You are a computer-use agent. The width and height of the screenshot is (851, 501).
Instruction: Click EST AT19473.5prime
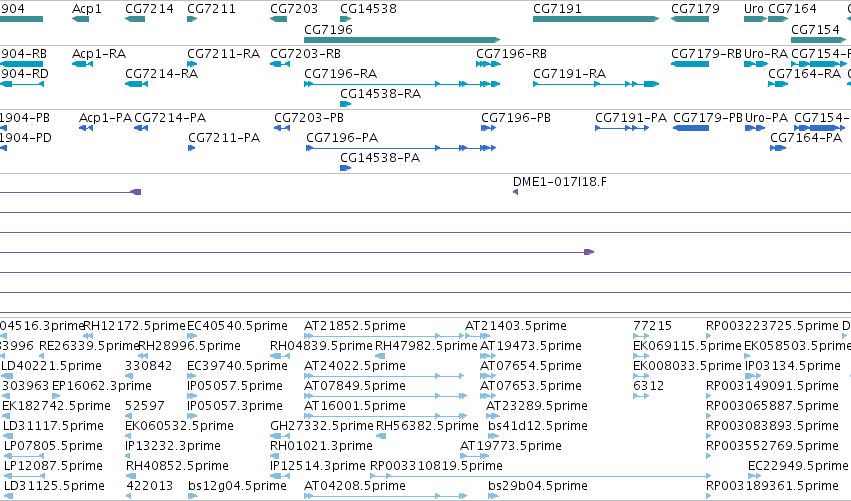coord(531,346)
